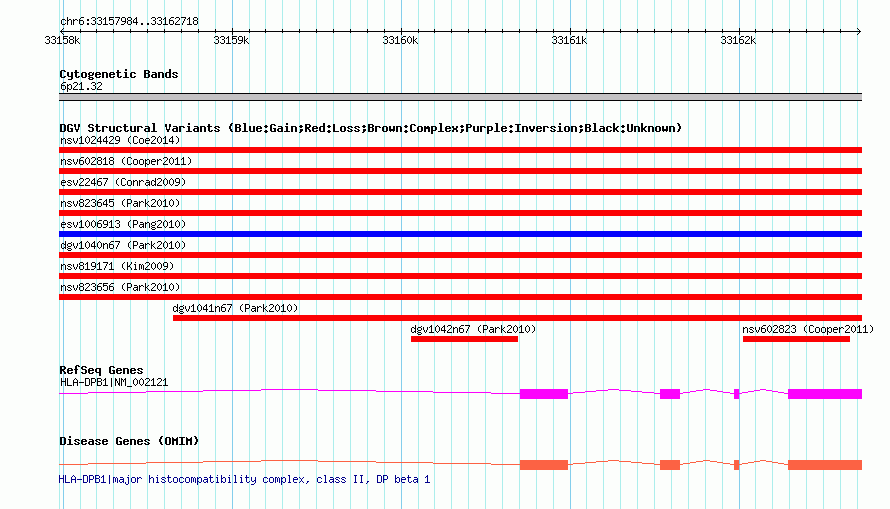Click the red bar for nsv602818
Image resolution: width=890 pixels, height=509 pixels.
point(460,171)
